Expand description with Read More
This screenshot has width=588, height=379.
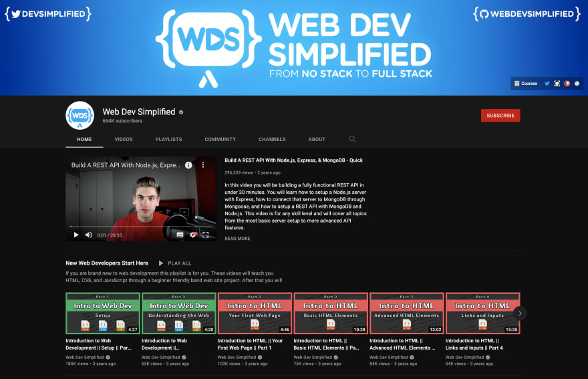tap(237, 238)
